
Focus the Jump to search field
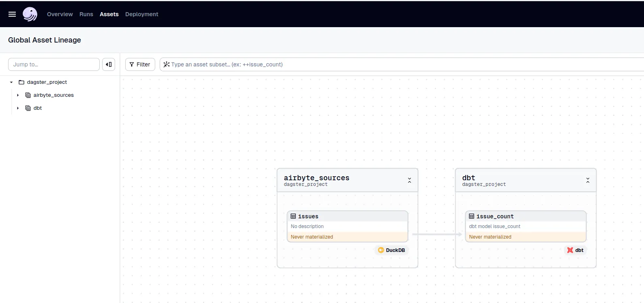(x=54, y=64)
